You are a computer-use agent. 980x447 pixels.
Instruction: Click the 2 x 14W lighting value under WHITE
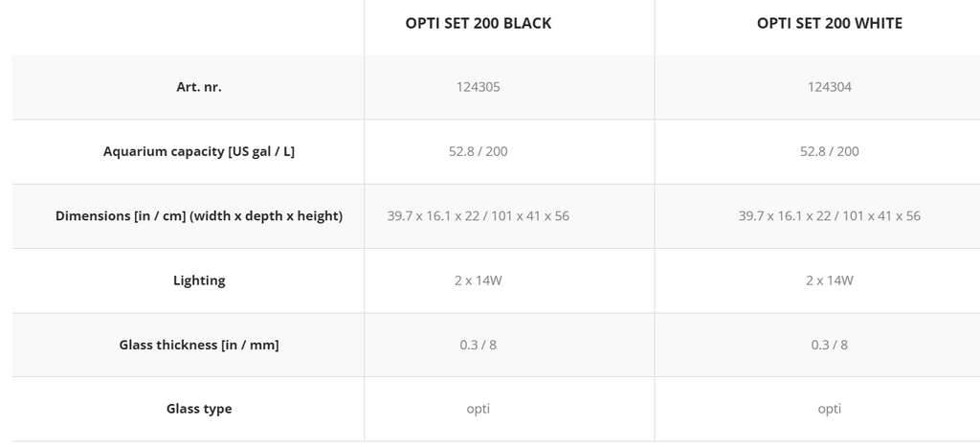829,280
